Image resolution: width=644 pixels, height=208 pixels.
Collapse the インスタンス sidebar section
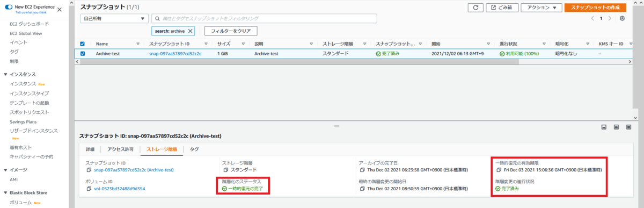(5, 74)
